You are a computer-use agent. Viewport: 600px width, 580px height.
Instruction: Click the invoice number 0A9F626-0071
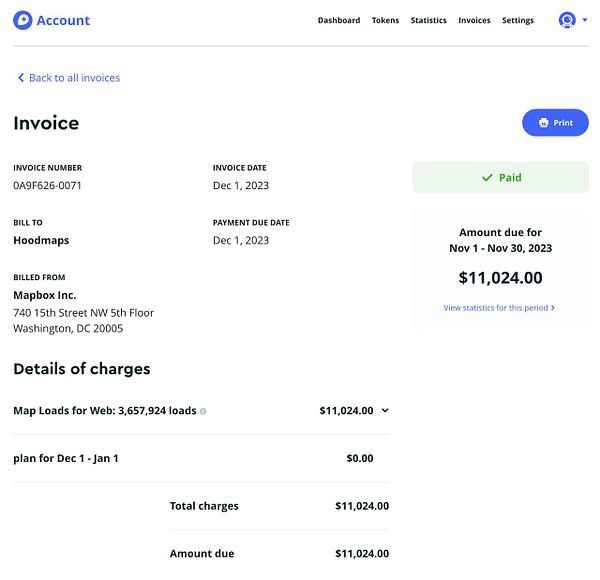pyautogui.click(x=47, y=186)
